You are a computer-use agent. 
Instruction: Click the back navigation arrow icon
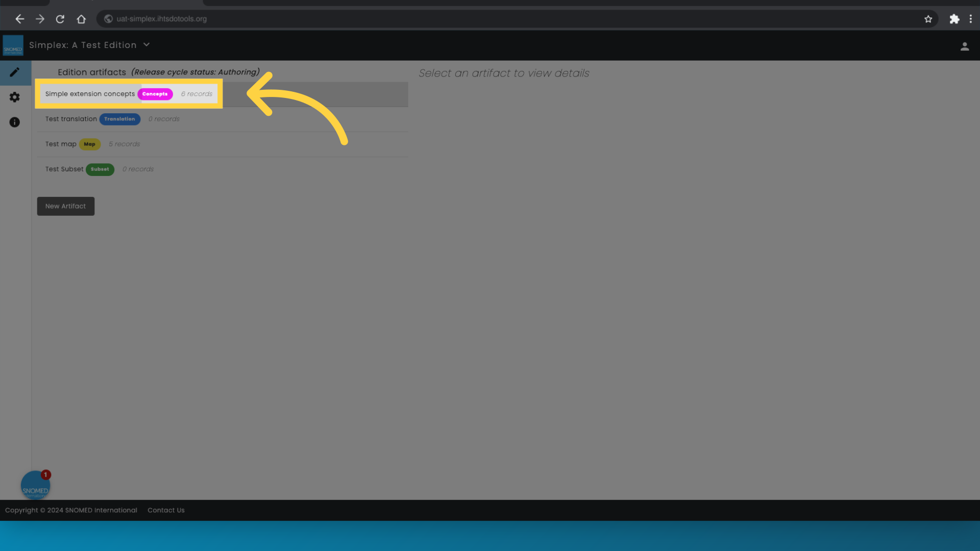coord(19,19)
